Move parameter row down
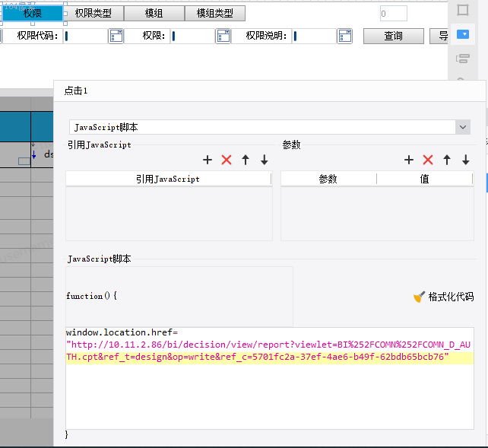Viewport: 488px width, 448px height. tap(466, 160)
